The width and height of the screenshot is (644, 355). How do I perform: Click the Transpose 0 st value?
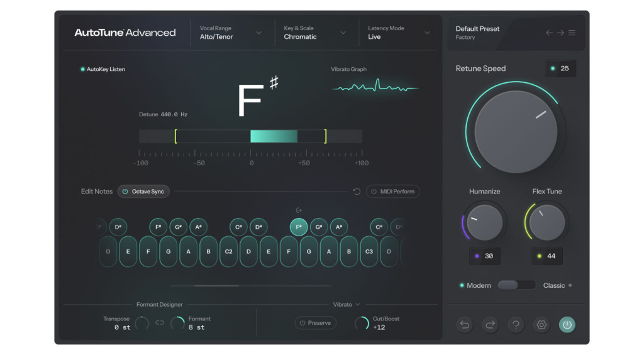click(x=123, y=327)
